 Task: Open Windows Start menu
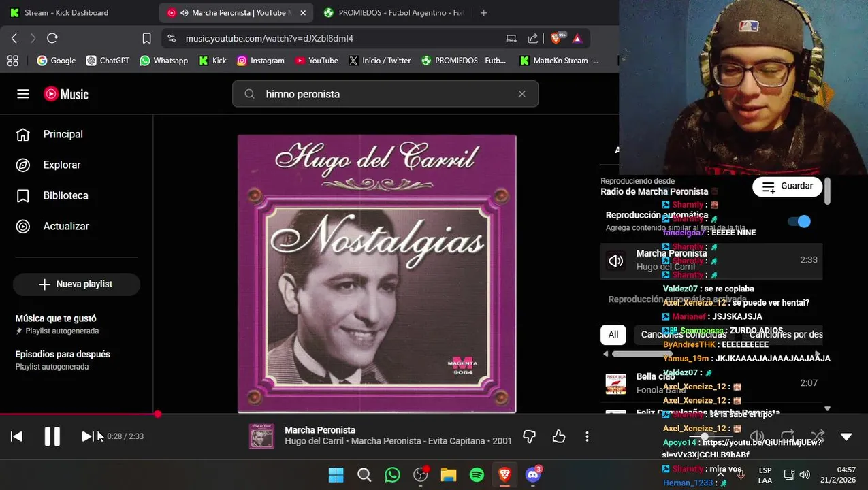[336, 474]
